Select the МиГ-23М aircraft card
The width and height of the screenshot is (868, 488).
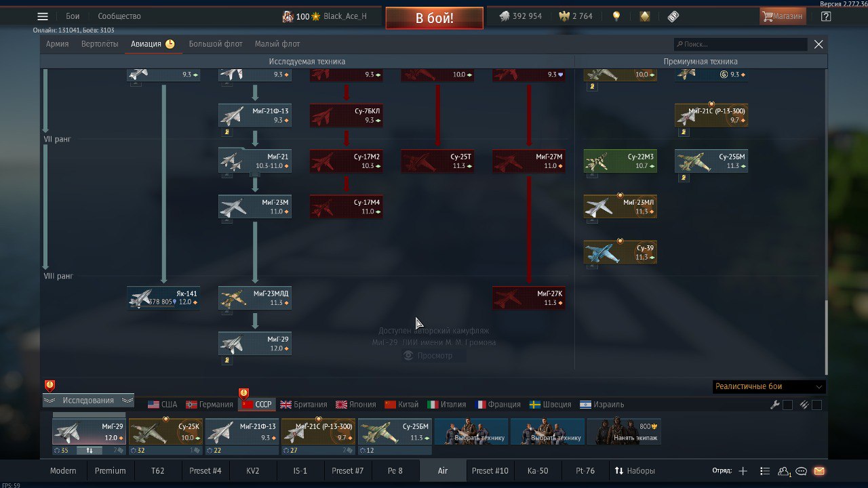click(x=255, y=207)
